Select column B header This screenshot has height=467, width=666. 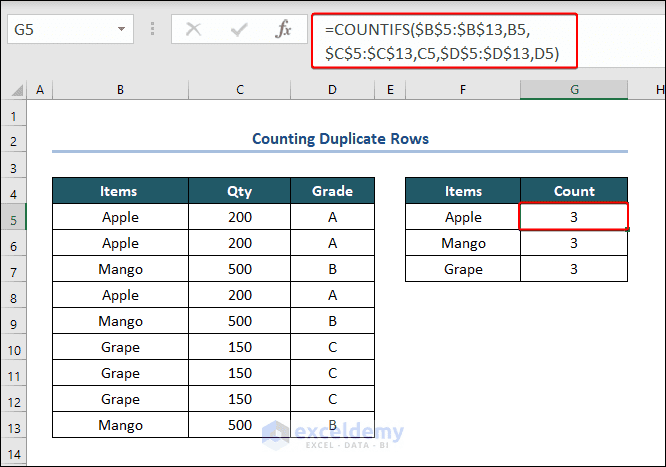pyautogui.click(x=121, y=90)
